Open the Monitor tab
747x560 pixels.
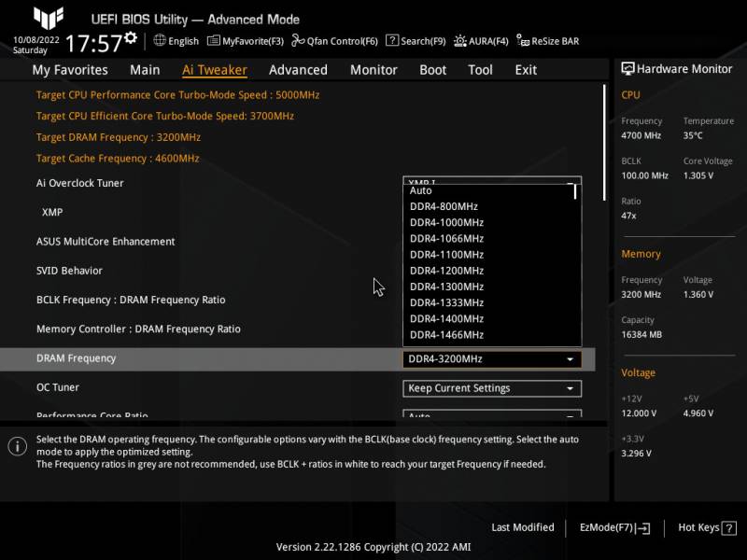[x=373, y=70]
